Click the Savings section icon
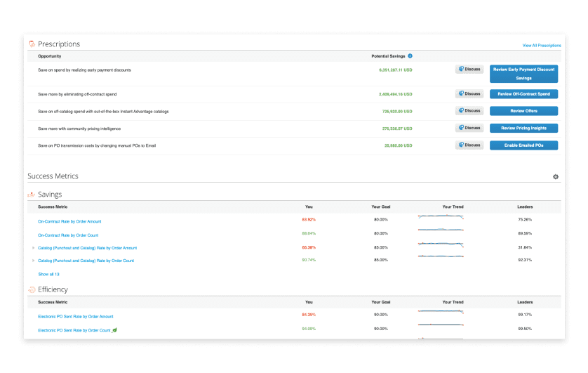This screenshot has height=373, width=588. [32, 195]
